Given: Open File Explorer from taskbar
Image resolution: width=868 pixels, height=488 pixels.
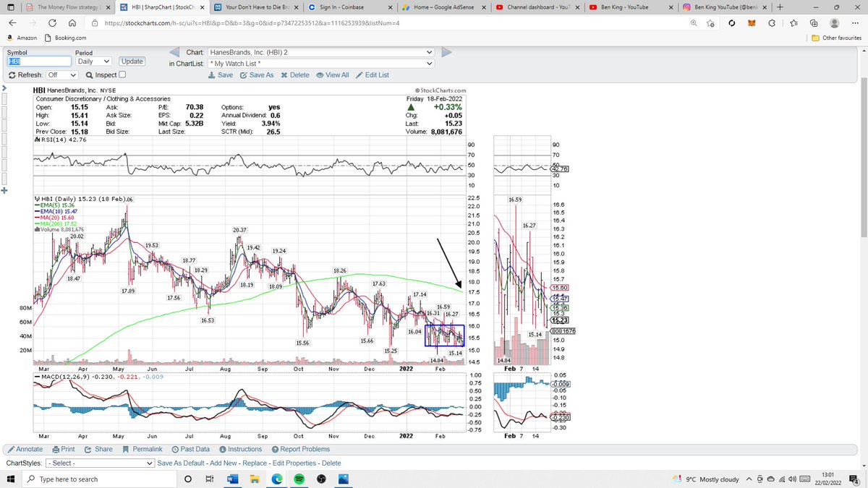Looking at the screenshot, I should point(256,479).
